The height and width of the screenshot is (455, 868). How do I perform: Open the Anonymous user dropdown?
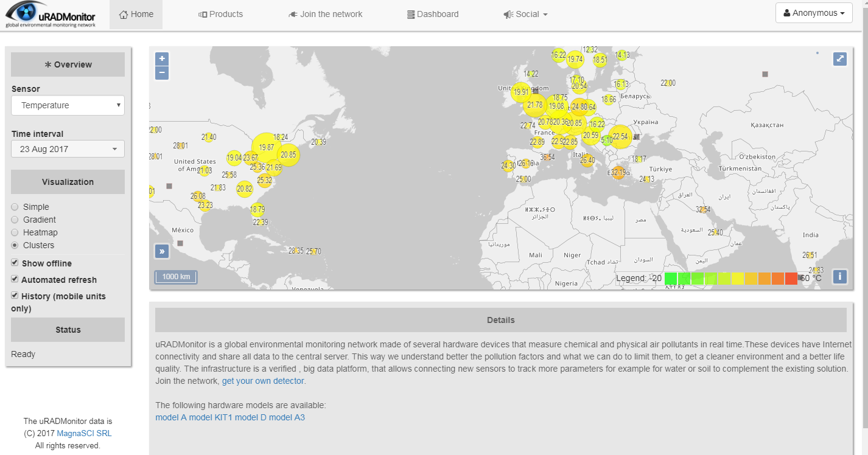(x=814, y=13)
